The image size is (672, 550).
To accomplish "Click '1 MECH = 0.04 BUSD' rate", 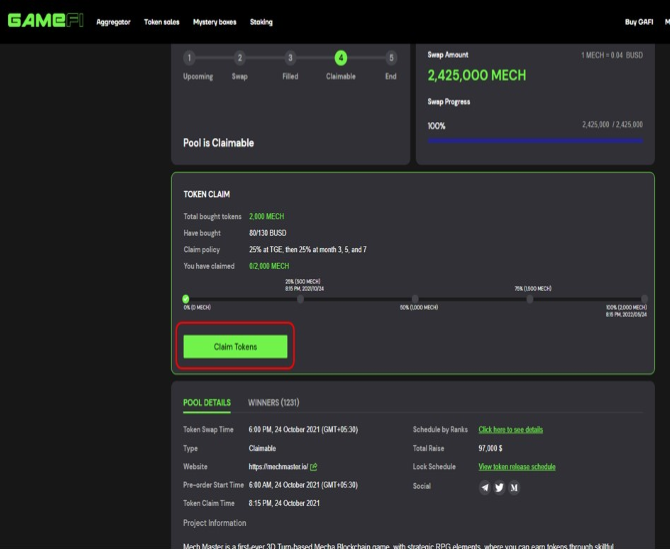I will 612,55.
